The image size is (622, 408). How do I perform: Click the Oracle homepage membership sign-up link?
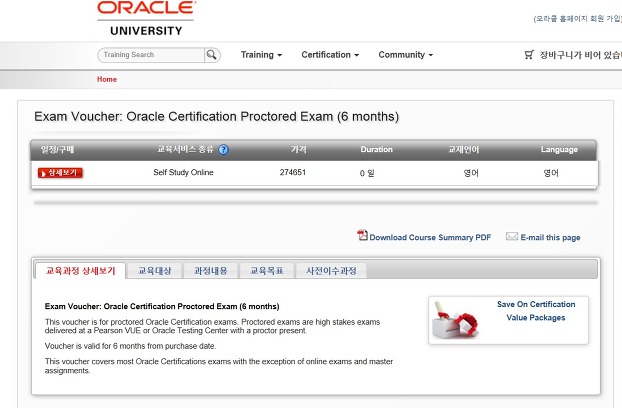578,19
